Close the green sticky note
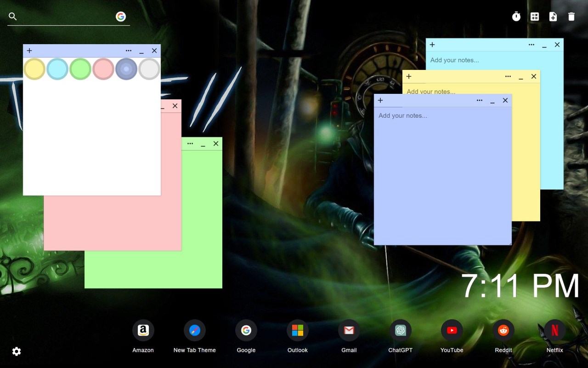588x368 pixels. click(x=216, y=144)
